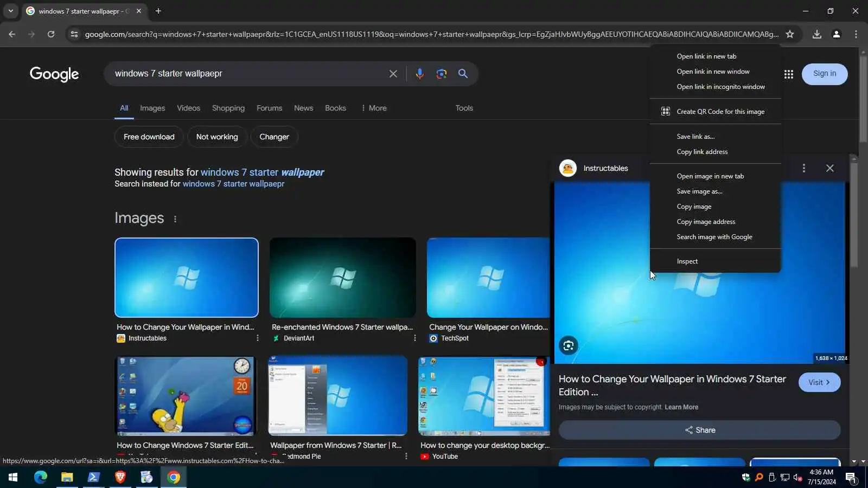Launch Microsoft Edge from the taskbar
Screen dimensions: 868x488
click(x=41, y=477)
